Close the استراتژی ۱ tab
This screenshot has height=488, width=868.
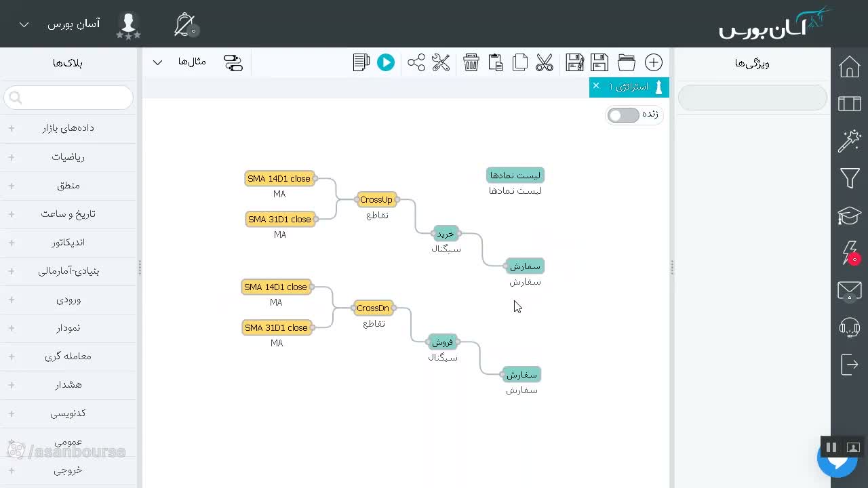(596, 85)
